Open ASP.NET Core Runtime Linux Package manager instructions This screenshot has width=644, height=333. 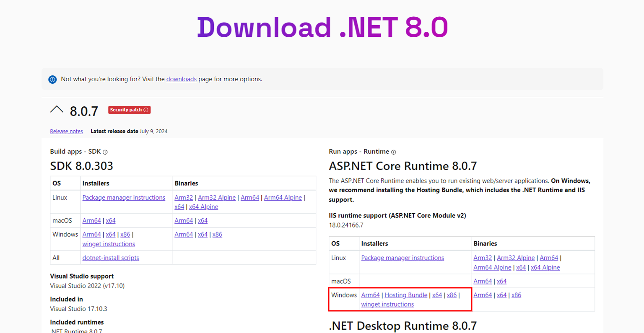tap(402, 258)
